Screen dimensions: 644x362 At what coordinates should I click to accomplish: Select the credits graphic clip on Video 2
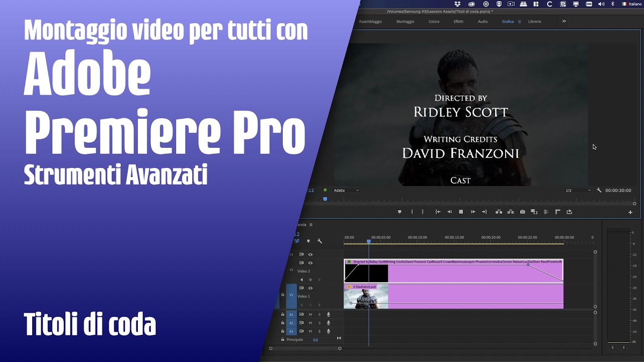[453, 271]
